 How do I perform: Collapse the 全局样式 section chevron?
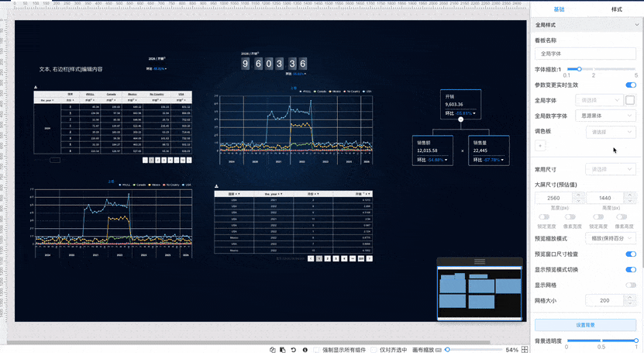click(x=636, y=25)
